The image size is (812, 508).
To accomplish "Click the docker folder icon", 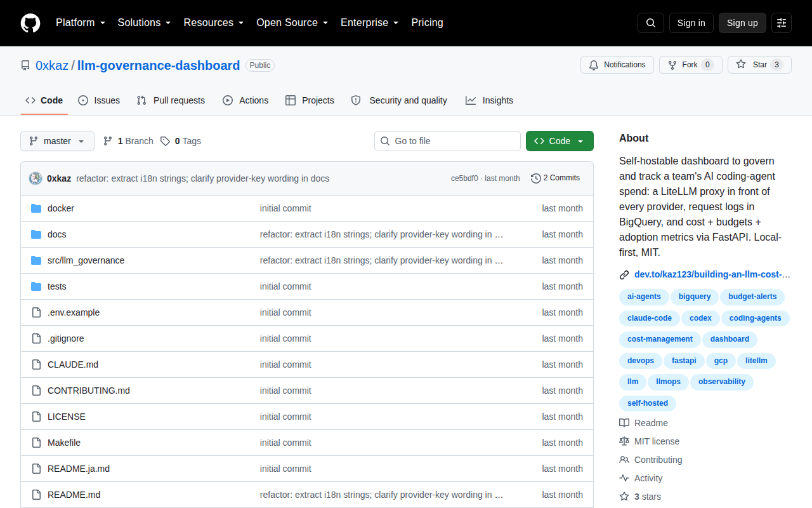I will click(36, 208).
